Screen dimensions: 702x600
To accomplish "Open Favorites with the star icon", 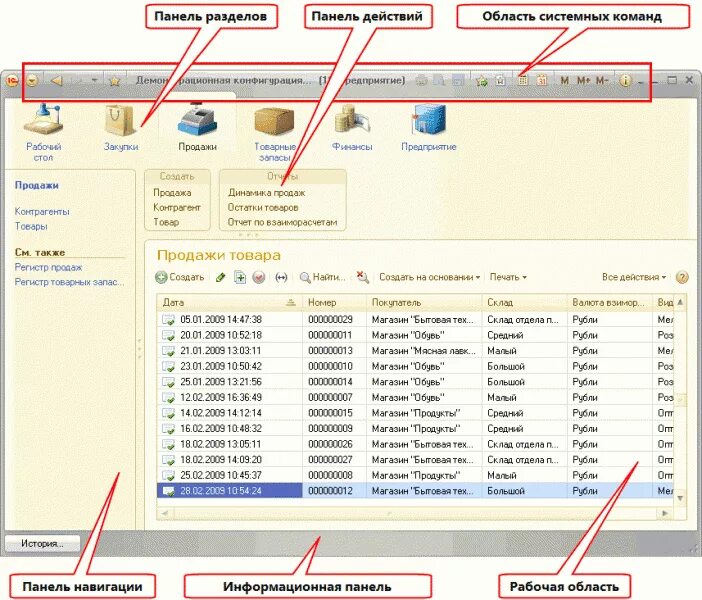I will point(115,81).
